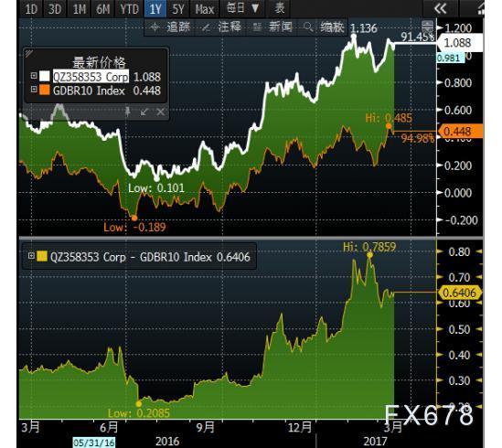Pin the legend box with pin icon
Screen dimensions: 502x448
127,112
